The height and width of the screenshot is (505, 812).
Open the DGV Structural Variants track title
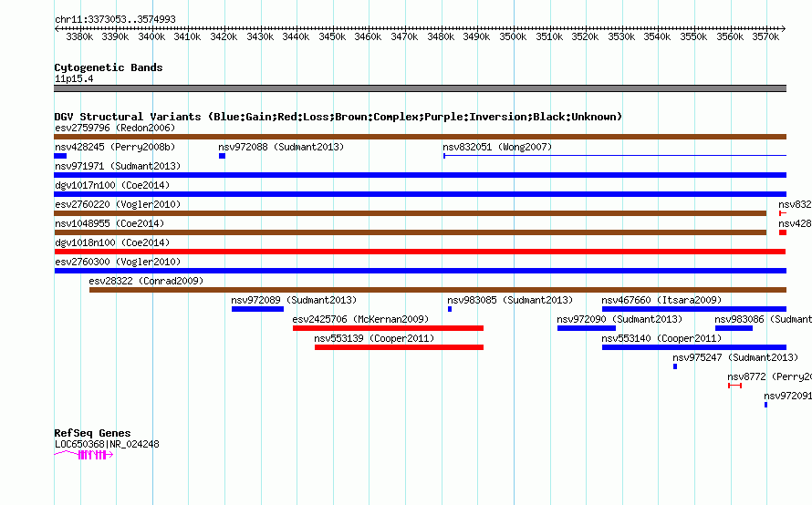[x=338, y=117]
